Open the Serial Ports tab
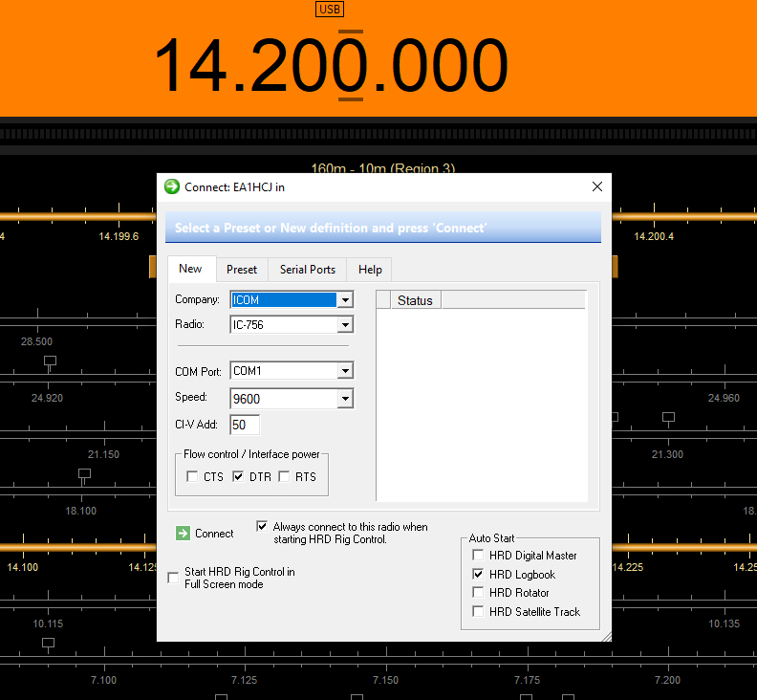Screen dimensions: 757x700 tap(308, 270)
